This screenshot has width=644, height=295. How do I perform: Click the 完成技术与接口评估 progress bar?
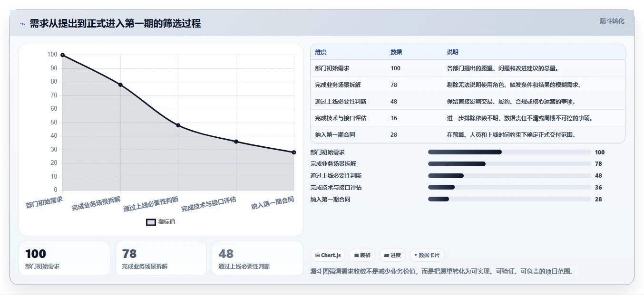tap(509, 188)
